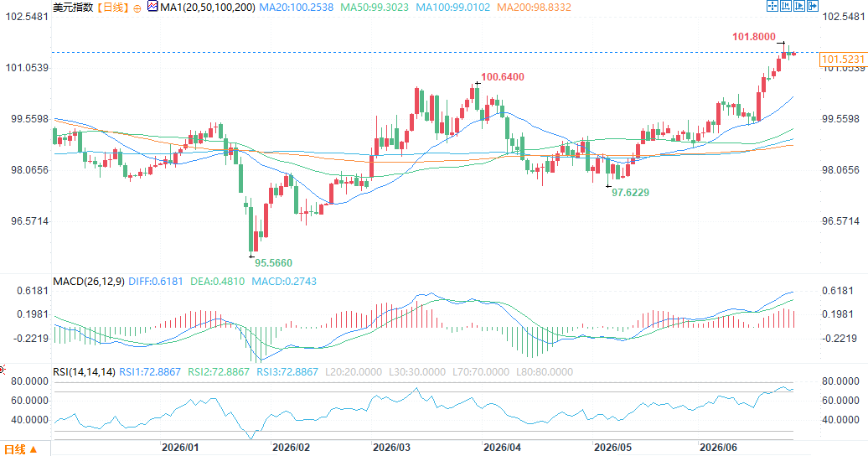Screen dimensions: 868x456
Task: Click the MA50:99.3023 legend value
Action: coord(375,8)
